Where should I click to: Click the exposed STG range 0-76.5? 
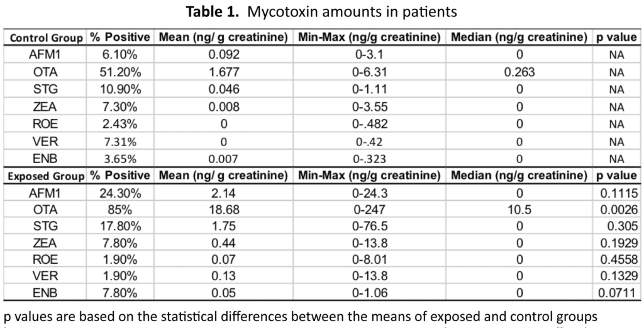click(369, 227)
